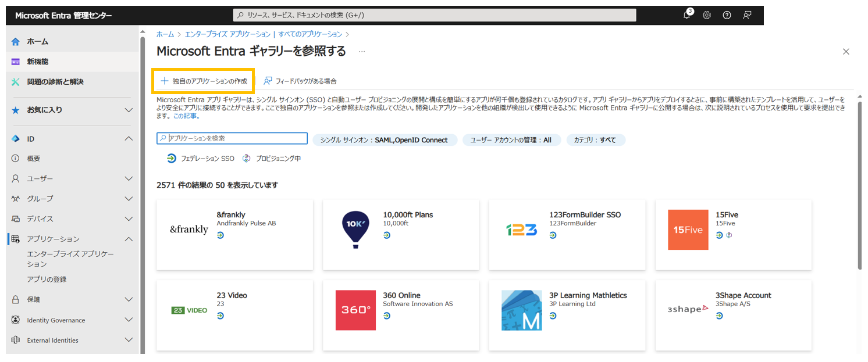Click ホーム breadcrumb link
Screen dimensions: 868x362
(x=165, y=35)
